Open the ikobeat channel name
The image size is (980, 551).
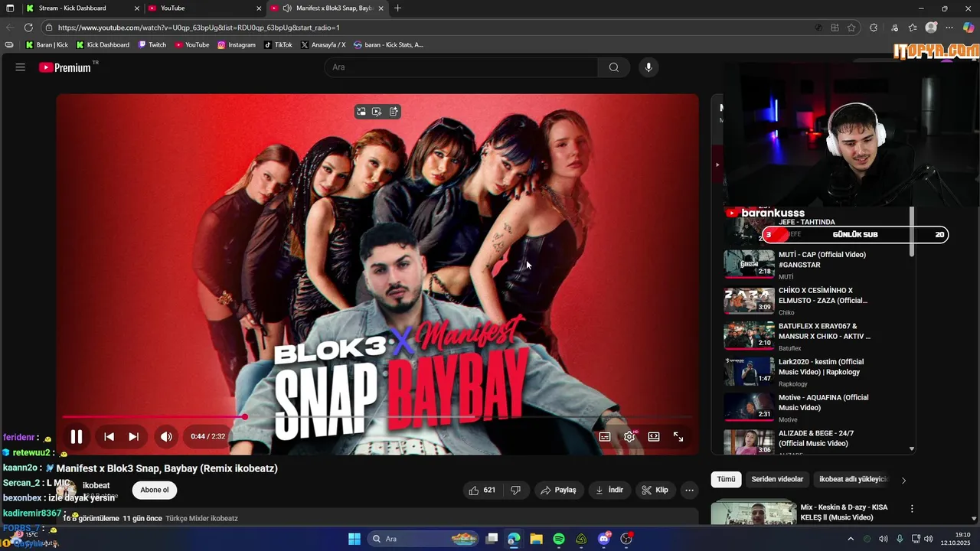96,485
